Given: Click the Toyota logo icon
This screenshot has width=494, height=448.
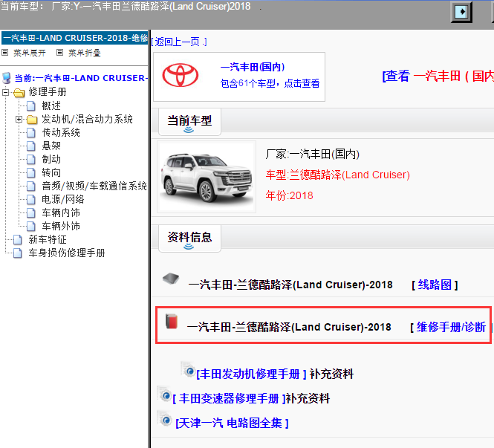Looking at the screenshot, I should click(181, 75).
